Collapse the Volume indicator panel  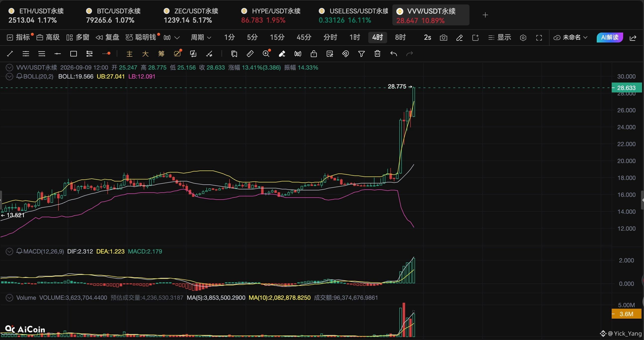tap(9, 297)
